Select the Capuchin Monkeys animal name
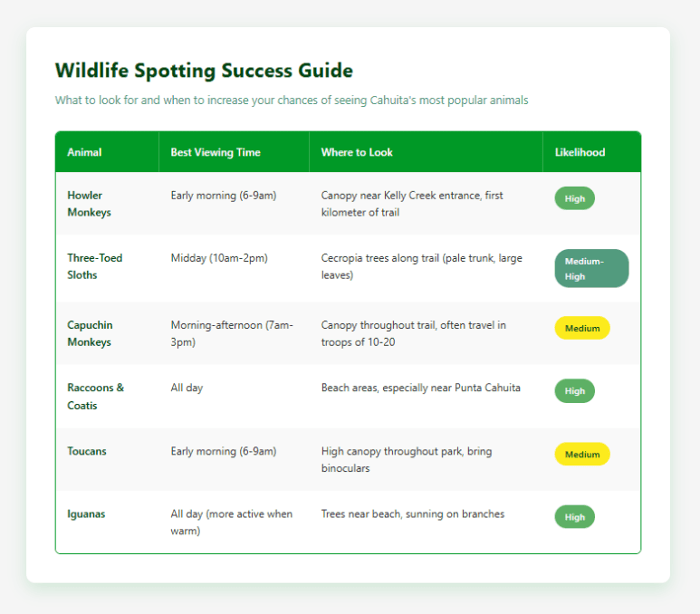 [89, 333]
